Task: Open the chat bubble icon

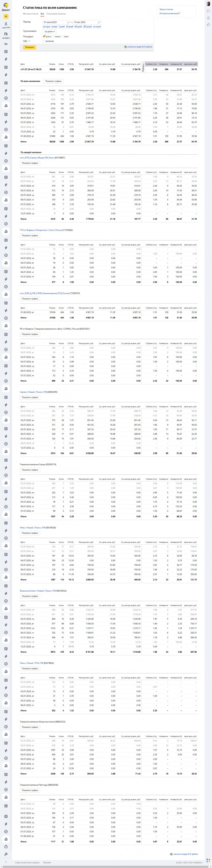Action: 208,11
